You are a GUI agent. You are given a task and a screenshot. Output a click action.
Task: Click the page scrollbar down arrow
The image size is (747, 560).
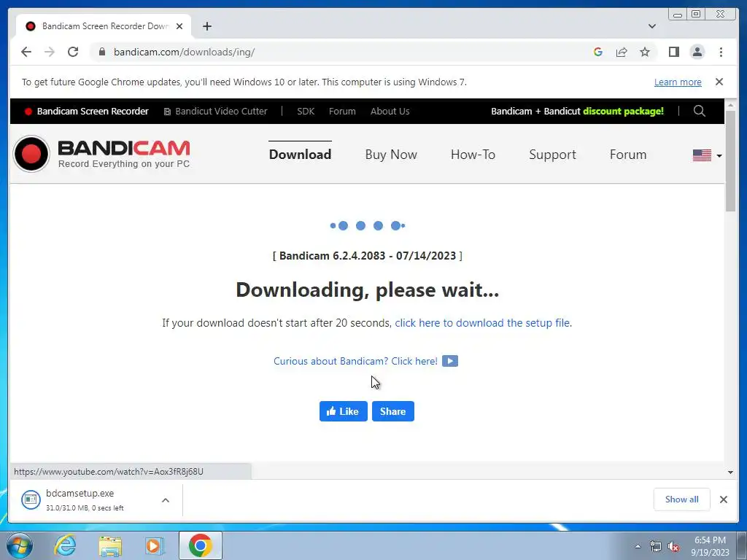tap(730, 472)
